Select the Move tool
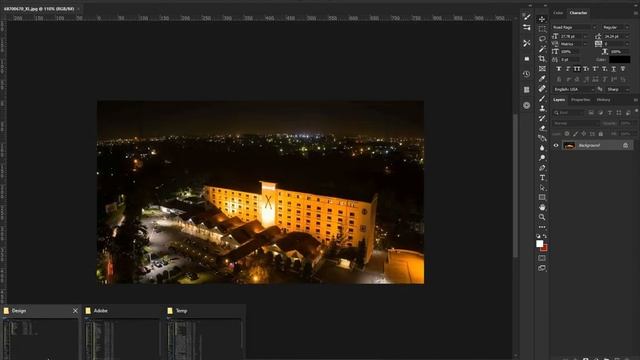The height and width of the screenshot is (360, 640). [542, 19]
